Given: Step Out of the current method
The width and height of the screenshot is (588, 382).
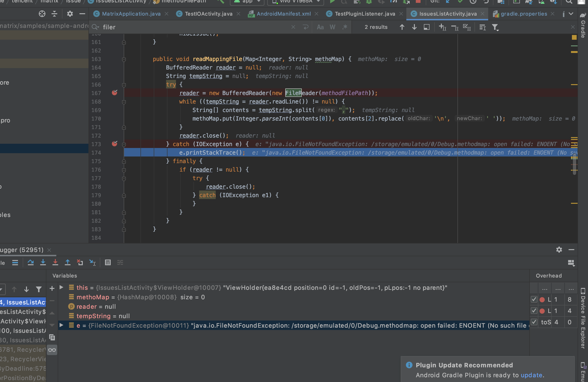Looking at the screenshot, I should pyautogui.click(x=68, y=262).
